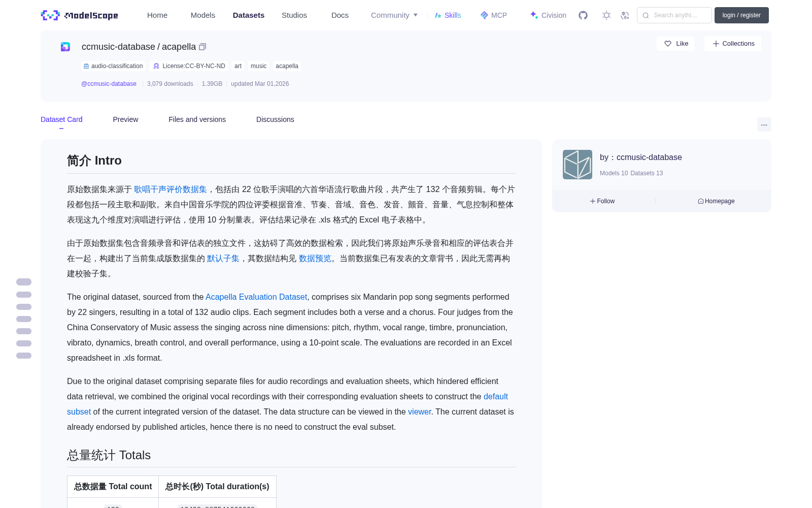Follow the ccmusic-database organization

602,201
